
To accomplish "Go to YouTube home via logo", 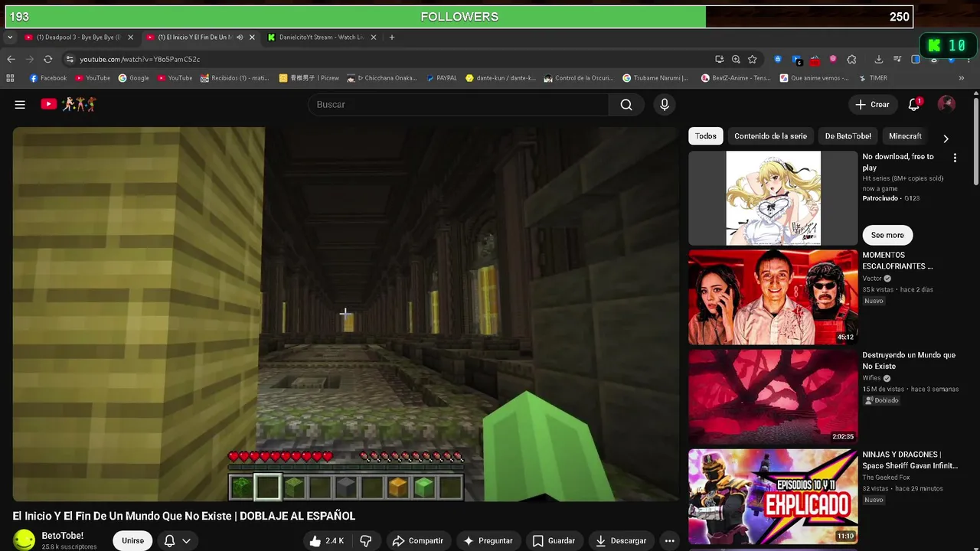I will coord(49,104).
